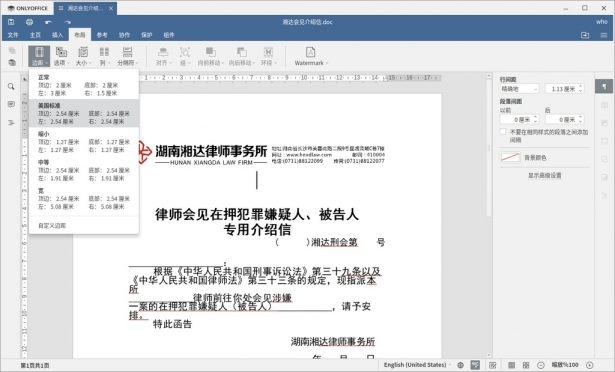Open the line spacing type dropdown 精确地

(x=519, y=89)
